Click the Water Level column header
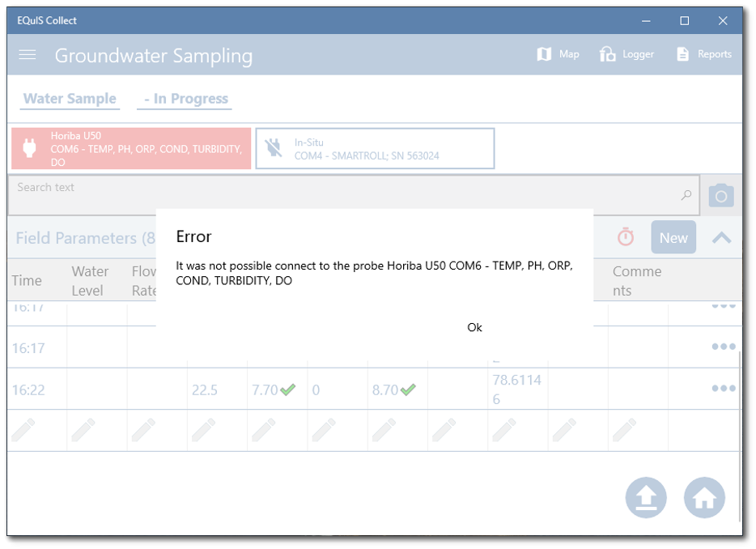Screen dimensions: 756x549 pyautogui.click(x=90, y=281)
